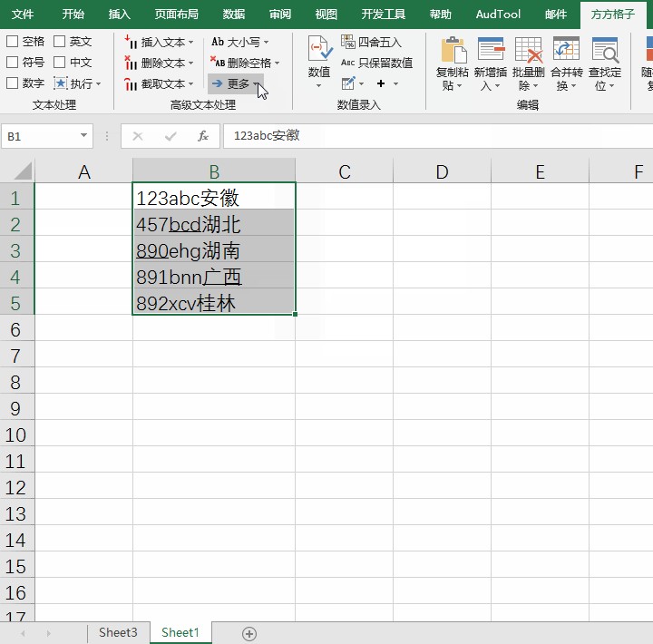This screenshot has width=653, height=644.
Task: Switch to the 页面布局 ribbon tab
Action: 177,15
